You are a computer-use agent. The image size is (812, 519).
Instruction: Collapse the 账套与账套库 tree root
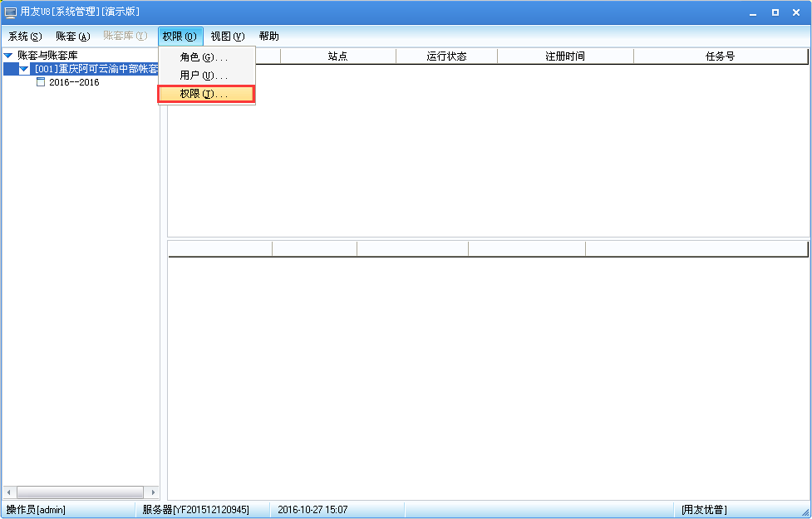(7, 56)
